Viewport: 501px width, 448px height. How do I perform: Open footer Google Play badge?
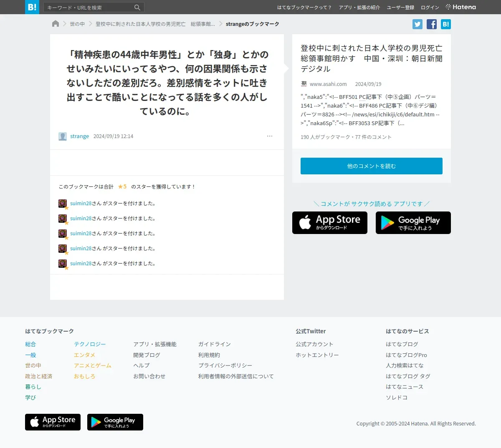point(115,422)
